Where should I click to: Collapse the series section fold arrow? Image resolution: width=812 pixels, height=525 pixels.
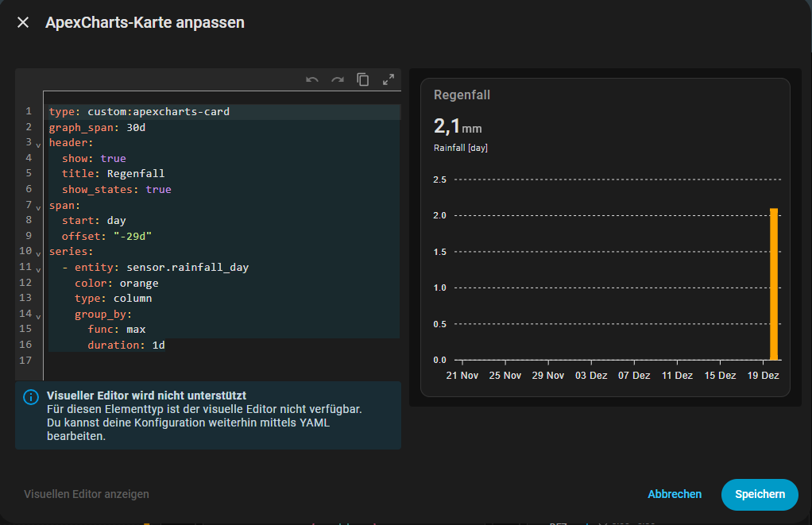pyautogui.click(x=38, y=253)
